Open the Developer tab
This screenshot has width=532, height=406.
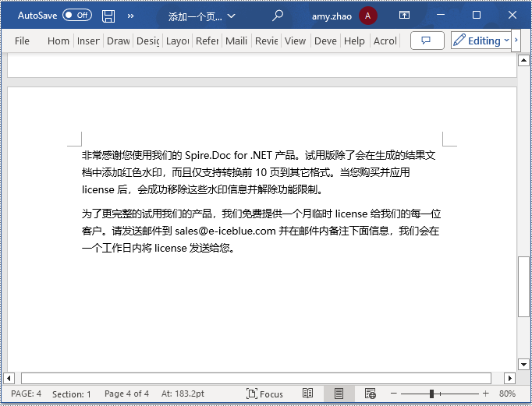325,41
